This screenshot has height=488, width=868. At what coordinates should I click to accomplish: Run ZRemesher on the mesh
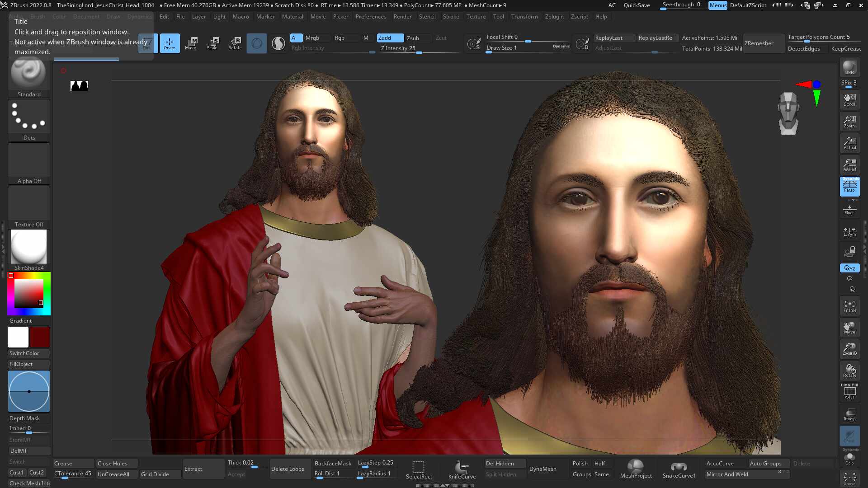pyautogui.click(x=763, y=43)
